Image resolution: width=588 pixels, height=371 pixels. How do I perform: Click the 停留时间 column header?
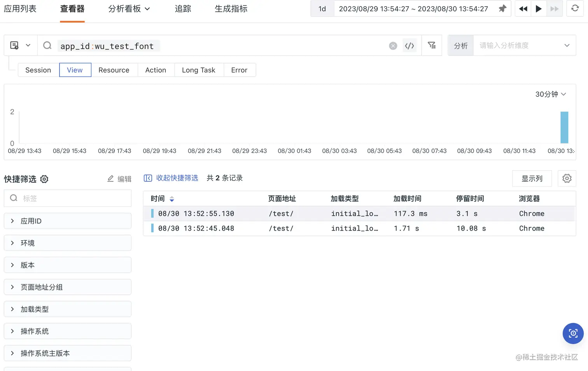(x=470, y=199)
